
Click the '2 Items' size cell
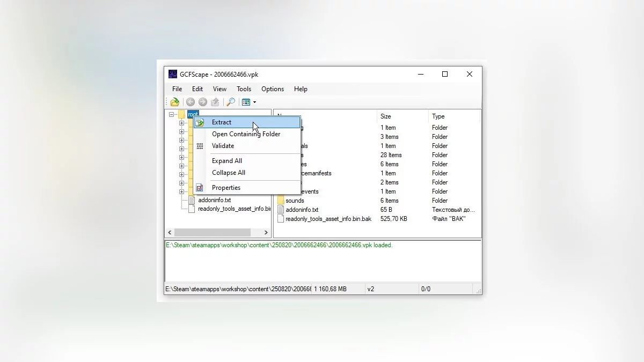click(x=390, y=182)
